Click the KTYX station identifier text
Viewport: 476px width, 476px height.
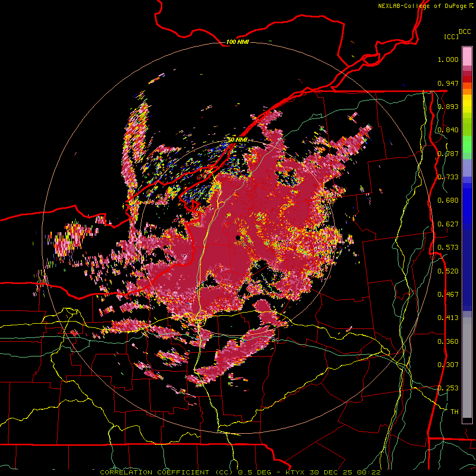coord(296,472)
